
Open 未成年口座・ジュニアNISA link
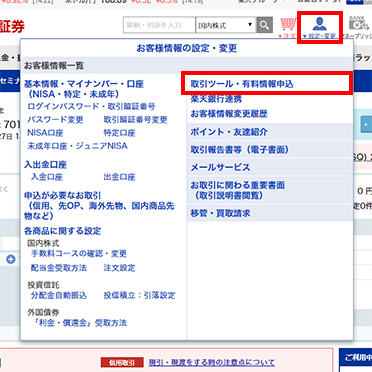click(77, 146)
